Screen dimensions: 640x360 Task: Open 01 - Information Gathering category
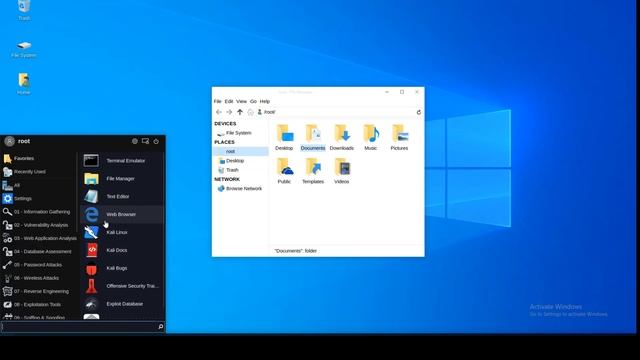click(39, 212)
